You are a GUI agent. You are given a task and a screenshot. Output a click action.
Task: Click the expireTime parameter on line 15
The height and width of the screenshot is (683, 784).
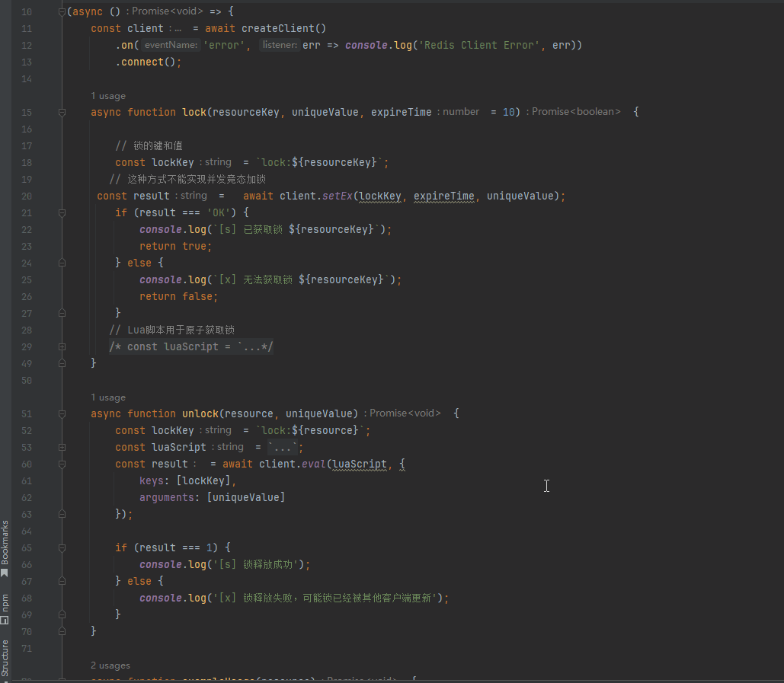401,113
